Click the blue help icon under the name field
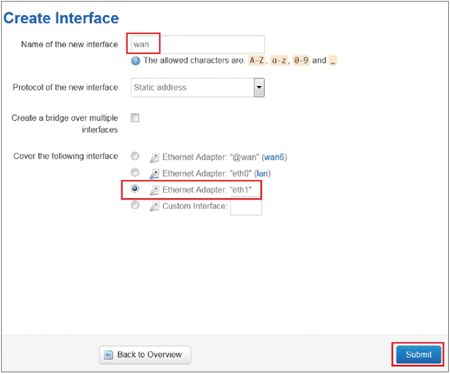This screenshot has width=450, height=374. point(135,61)
